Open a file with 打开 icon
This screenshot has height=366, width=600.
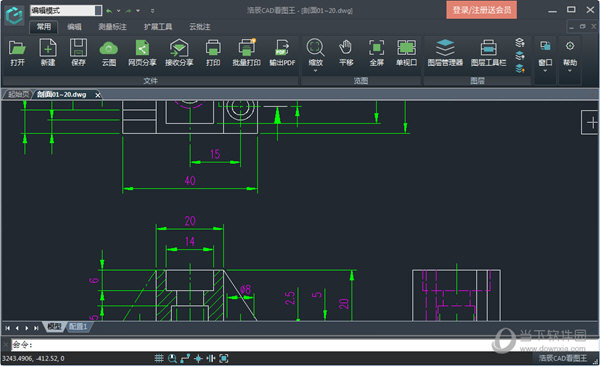17,52
